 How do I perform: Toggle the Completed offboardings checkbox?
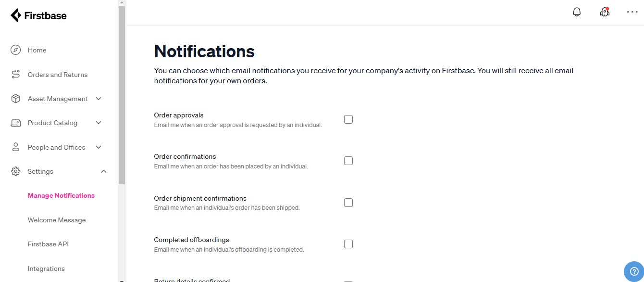[348, 244]
